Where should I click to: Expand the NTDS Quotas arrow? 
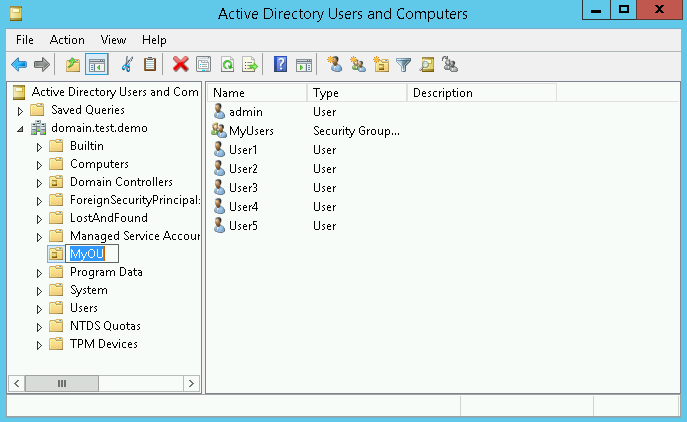[39, 327]
